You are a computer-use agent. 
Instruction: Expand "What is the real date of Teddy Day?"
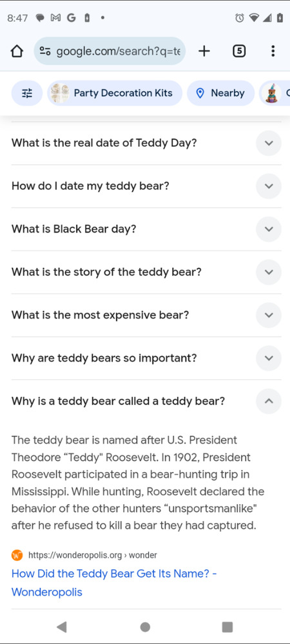click(146, 144)
